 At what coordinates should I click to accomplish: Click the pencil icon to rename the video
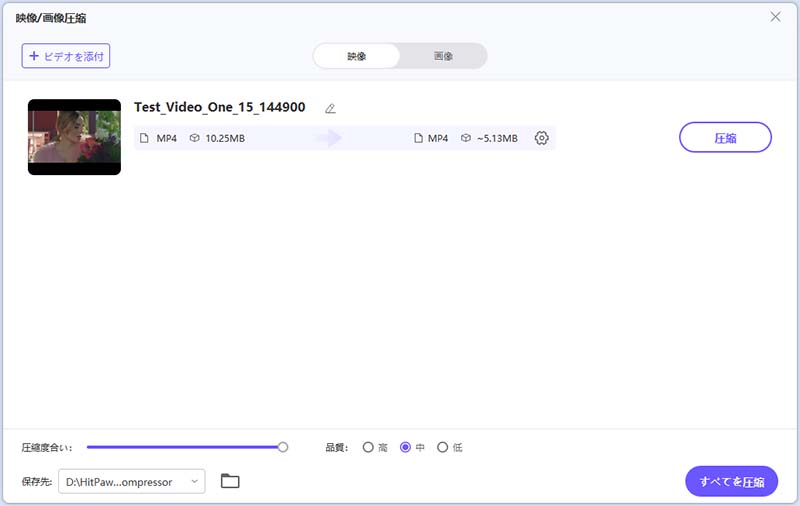point(331,108)
